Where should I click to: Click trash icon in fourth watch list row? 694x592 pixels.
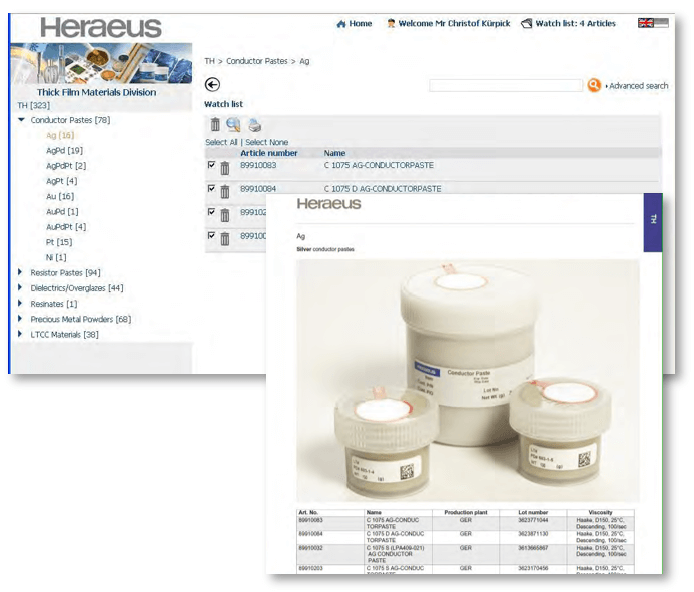click(225, 238)
